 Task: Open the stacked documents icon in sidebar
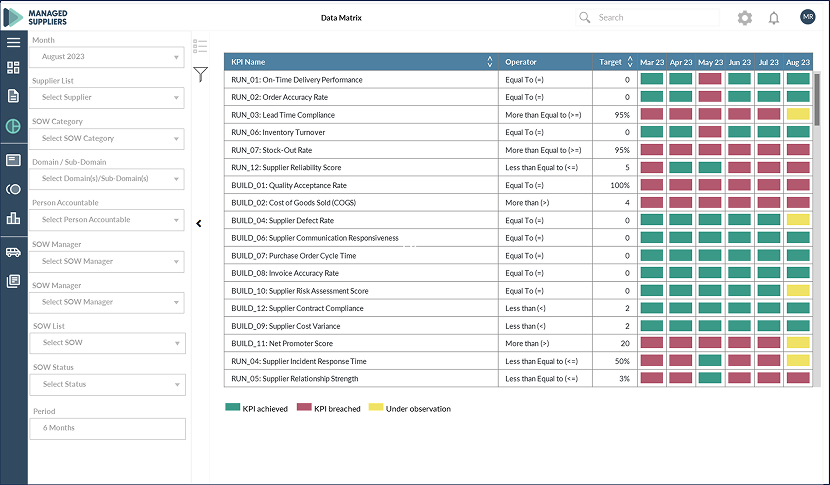click(x=13, y=281)
